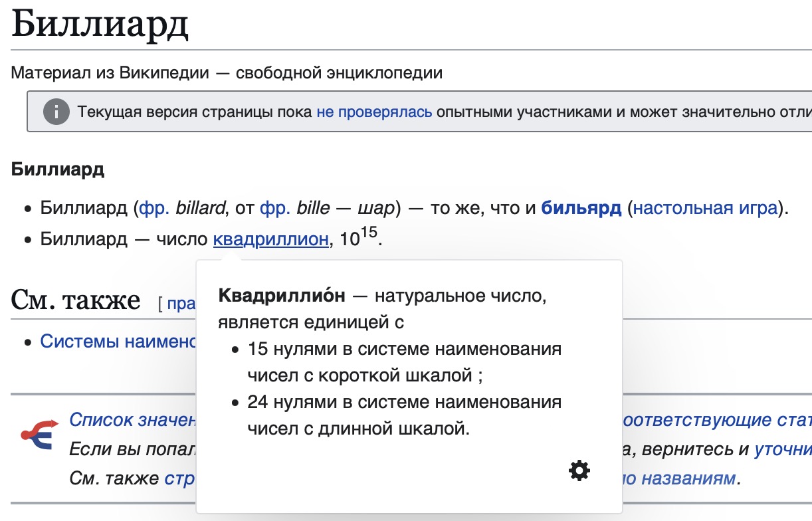Click the "стр…" link after "См. также"

point(179,478)
